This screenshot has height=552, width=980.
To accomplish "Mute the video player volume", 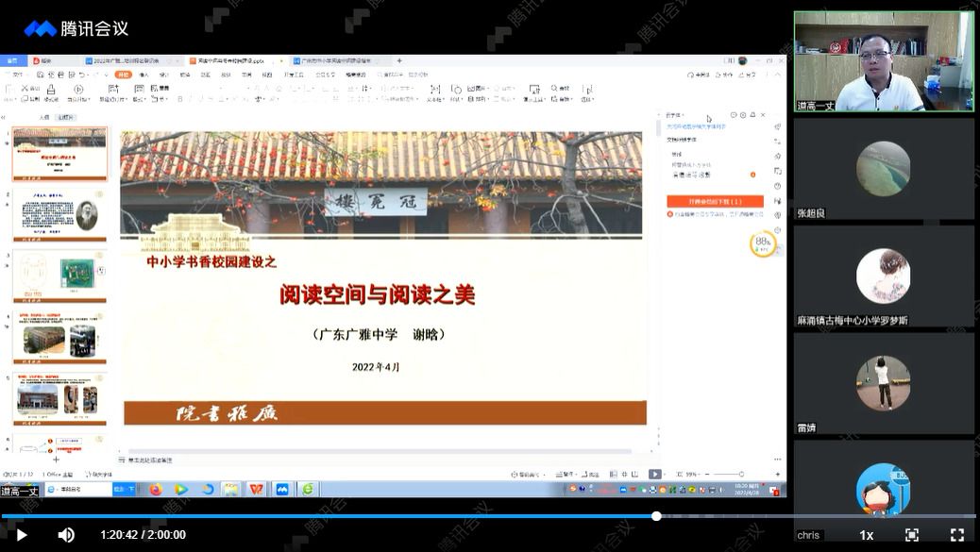I will [66, 535].
